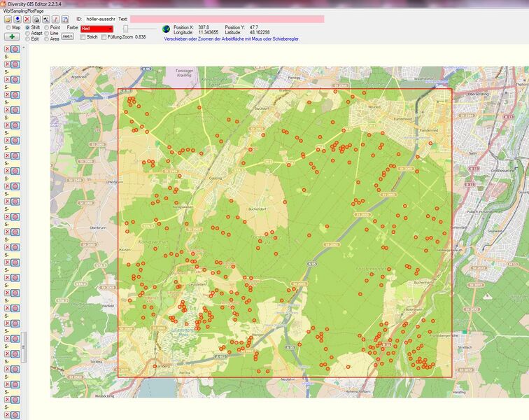Viewport: 529px width, 420px height.
Task: Click the green plus add button
Action: point(12,36)
